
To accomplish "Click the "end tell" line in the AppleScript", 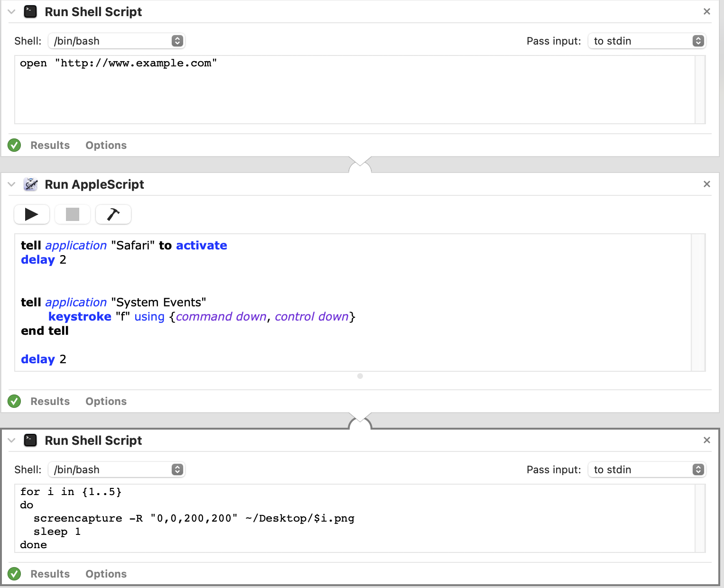I will click(45, 331).
